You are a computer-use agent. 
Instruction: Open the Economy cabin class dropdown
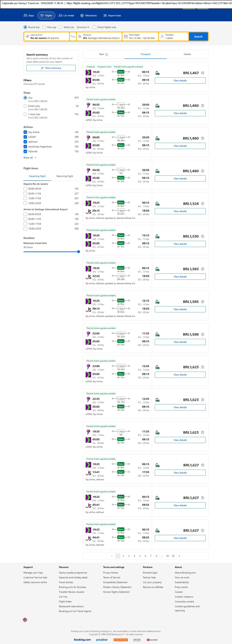click(83, 27)
